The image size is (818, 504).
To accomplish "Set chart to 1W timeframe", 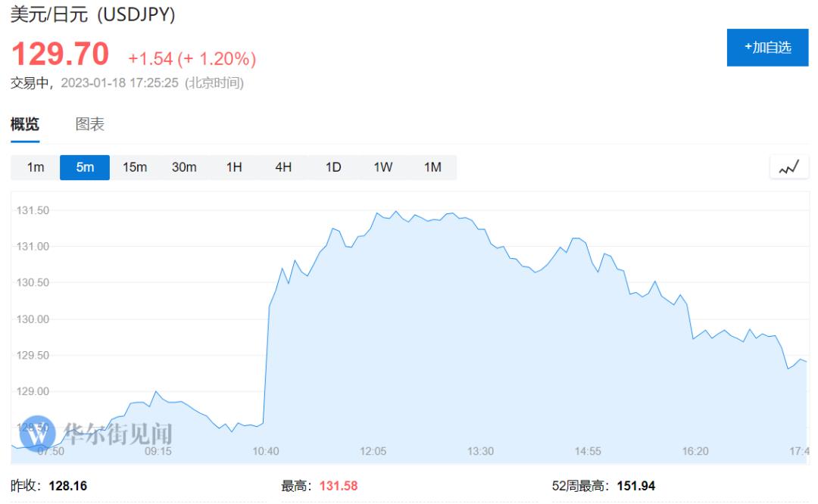I will (x=382, y=167).
